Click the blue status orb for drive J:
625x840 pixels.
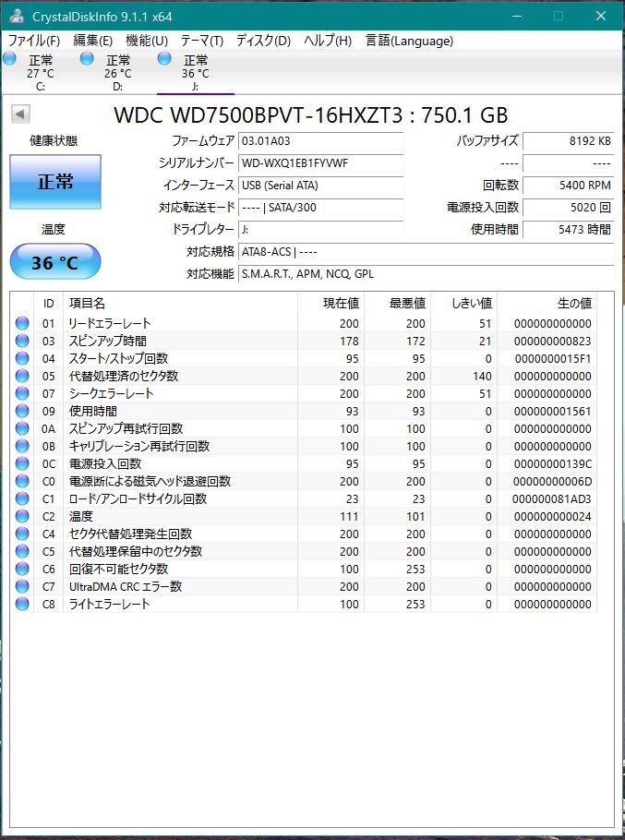(164, 58)
